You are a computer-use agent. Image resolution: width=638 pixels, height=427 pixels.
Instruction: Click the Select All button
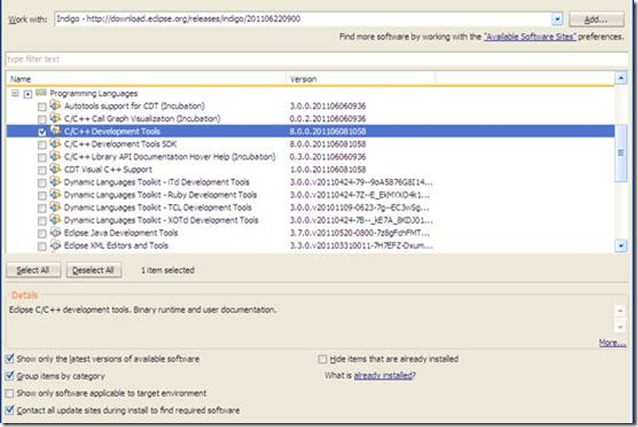(33, 270)
